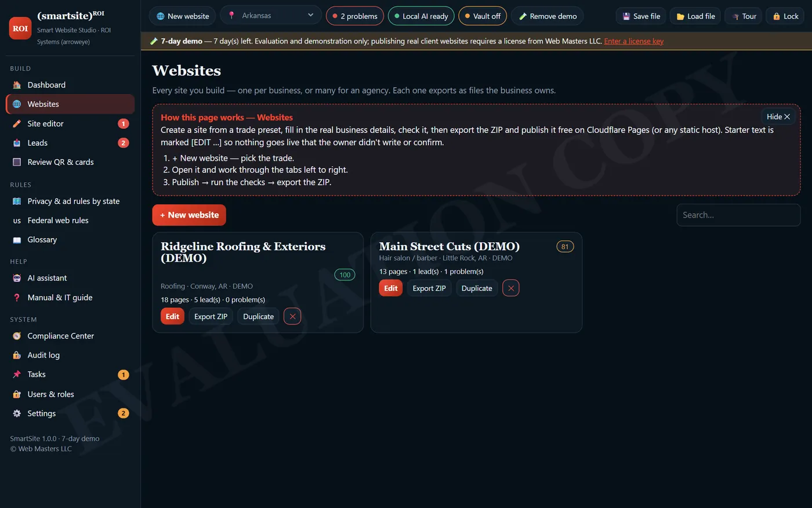Launch the AI assistant
The width and height of the screenshot is (812, 508).
[x=70, y=278]
